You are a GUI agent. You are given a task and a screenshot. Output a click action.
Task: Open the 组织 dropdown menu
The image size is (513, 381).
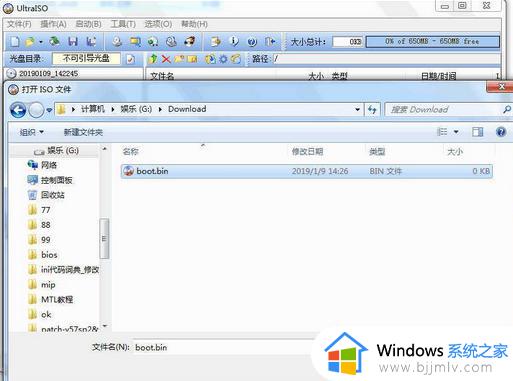[x=31, y=132]
